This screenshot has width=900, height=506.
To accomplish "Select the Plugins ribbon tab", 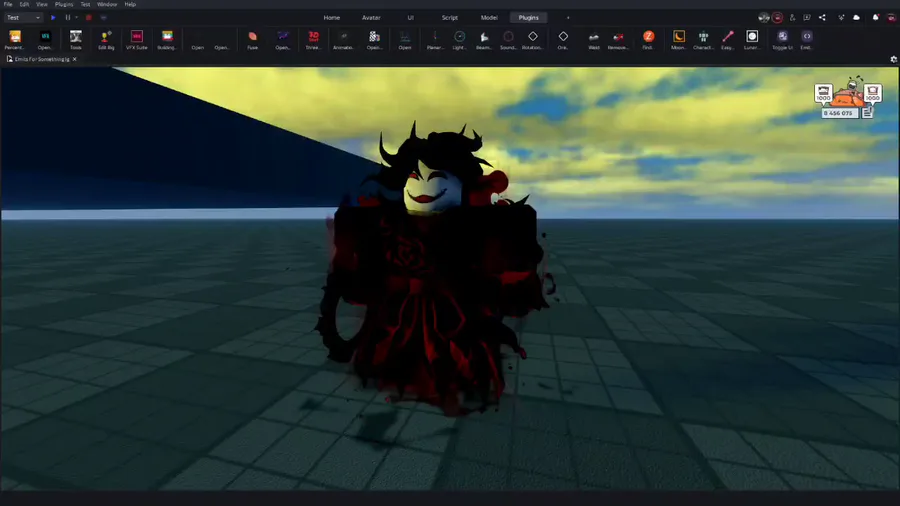I will pyautogui.click(x=528, y=18).
